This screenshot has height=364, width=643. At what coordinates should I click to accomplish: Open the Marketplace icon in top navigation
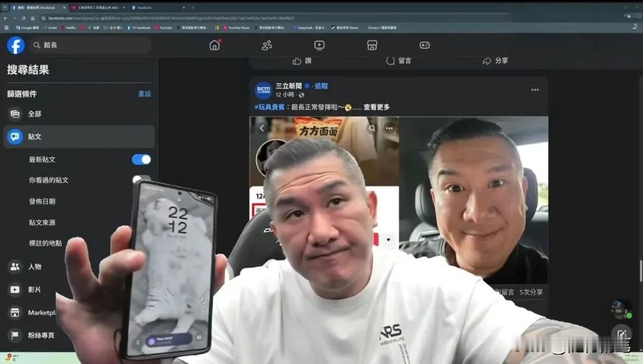pos(372,45)
